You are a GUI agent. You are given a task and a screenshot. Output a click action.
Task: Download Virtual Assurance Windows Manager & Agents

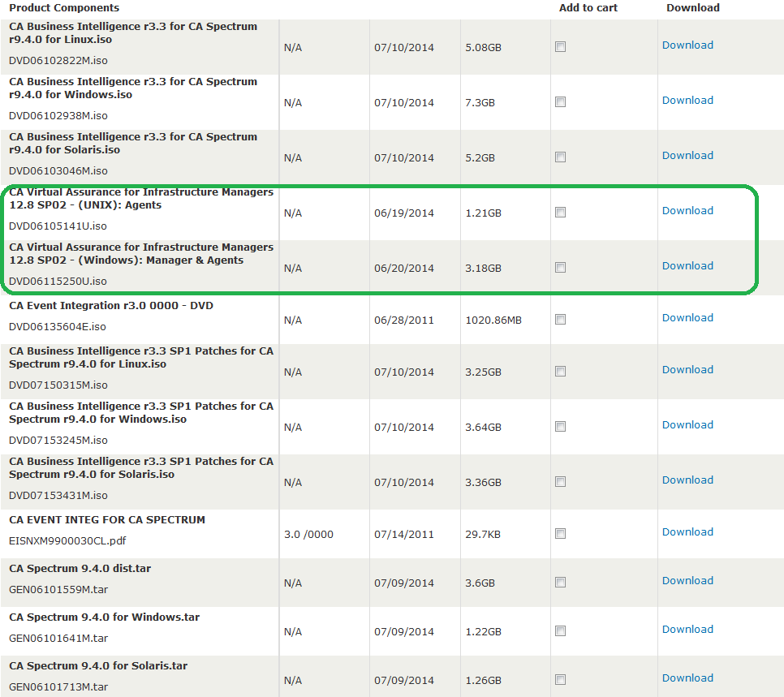(x=687, y=266)
